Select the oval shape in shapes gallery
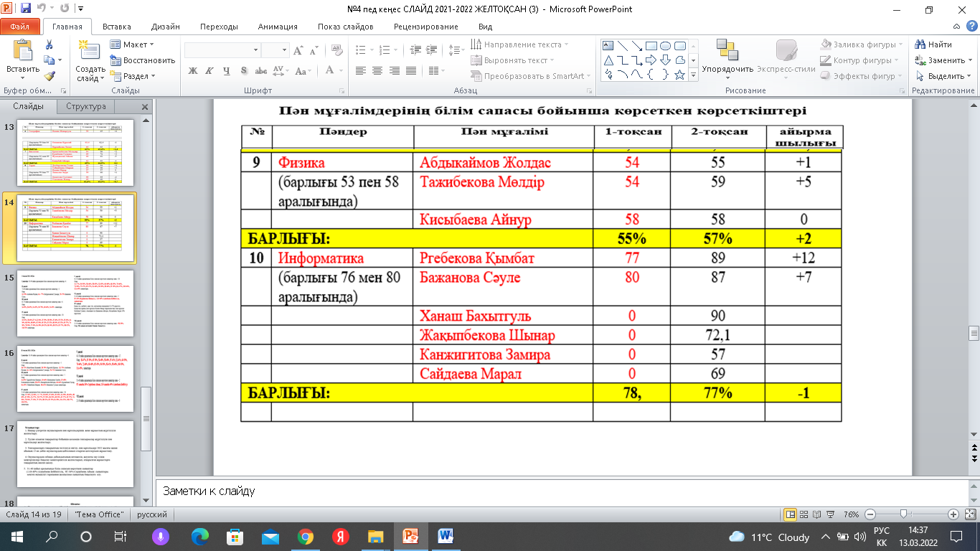Viewport: 980px width, 551px height. coord(664,45)
